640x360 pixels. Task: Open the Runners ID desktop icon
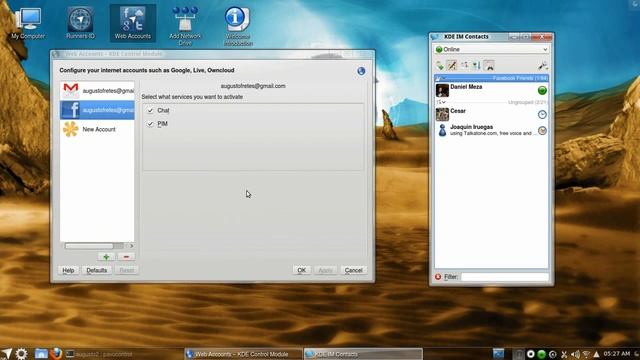(x=80, y=24)
